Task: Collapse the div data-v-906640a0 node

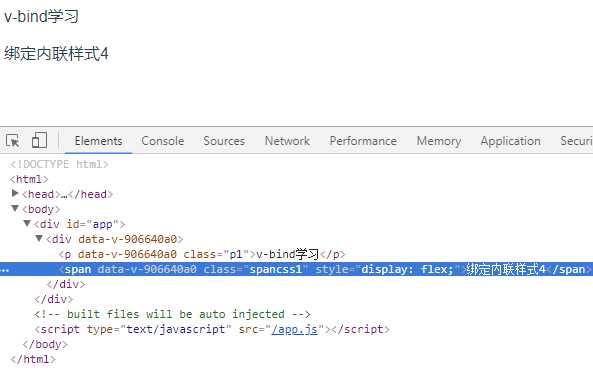Action: (x=39, y=239)
